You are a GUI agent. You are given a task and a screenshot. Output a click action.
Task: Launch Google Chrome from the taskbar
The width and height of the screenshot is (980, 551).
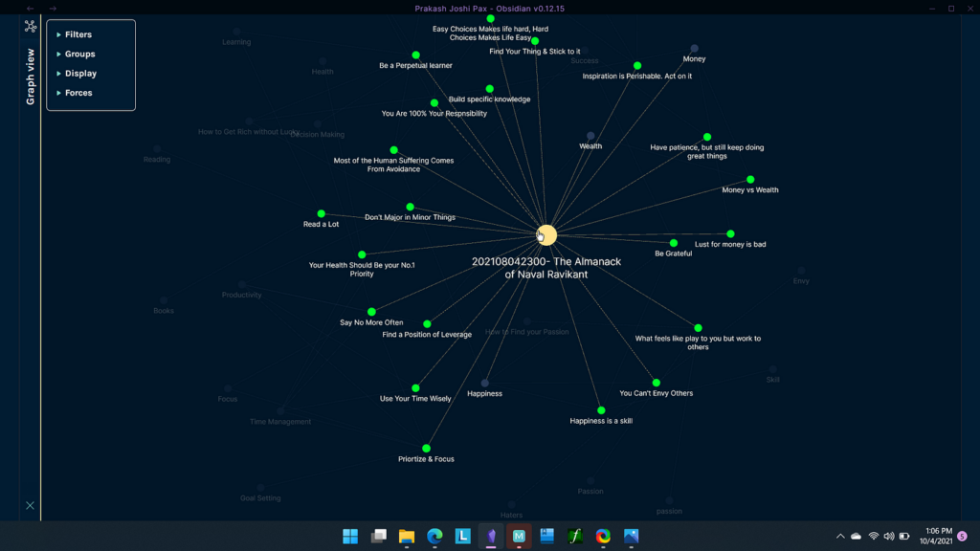click(603, 536)
